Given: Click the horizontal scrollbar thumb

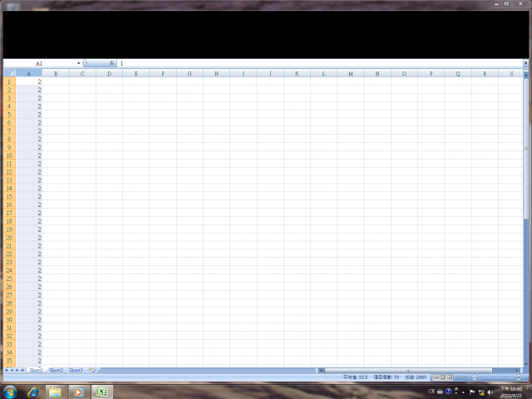Looking at the screenshot, I should click(408, 371).
